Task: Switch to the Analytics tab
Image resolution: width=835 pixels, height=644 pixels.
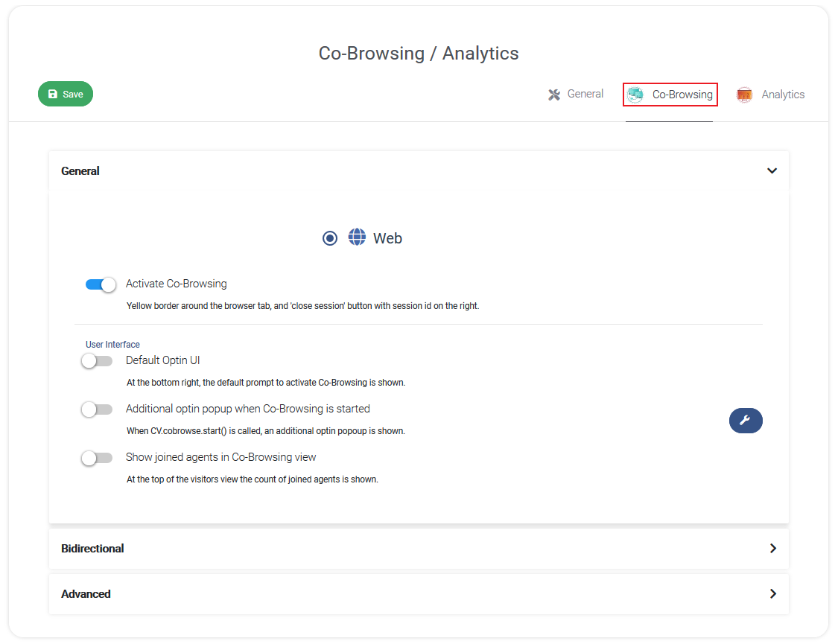Action: pyautogui.click(x=770, y=95)
